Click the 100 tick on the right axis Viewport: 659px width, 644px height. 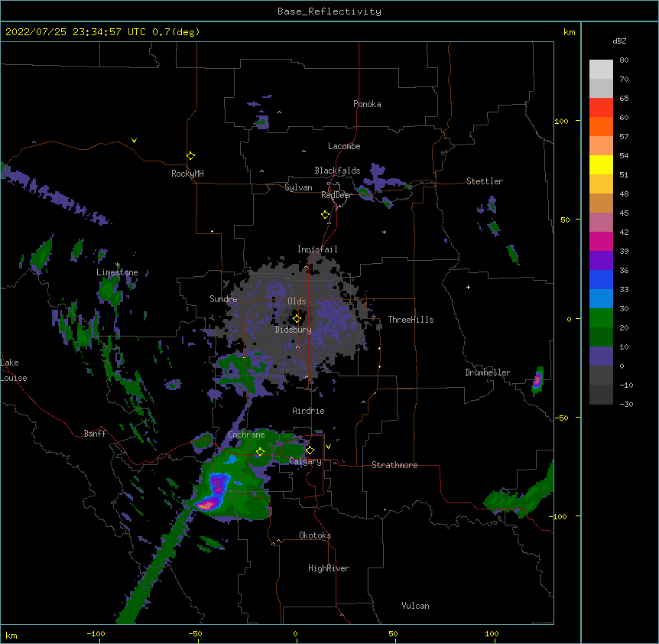click(x=562, y=121)
